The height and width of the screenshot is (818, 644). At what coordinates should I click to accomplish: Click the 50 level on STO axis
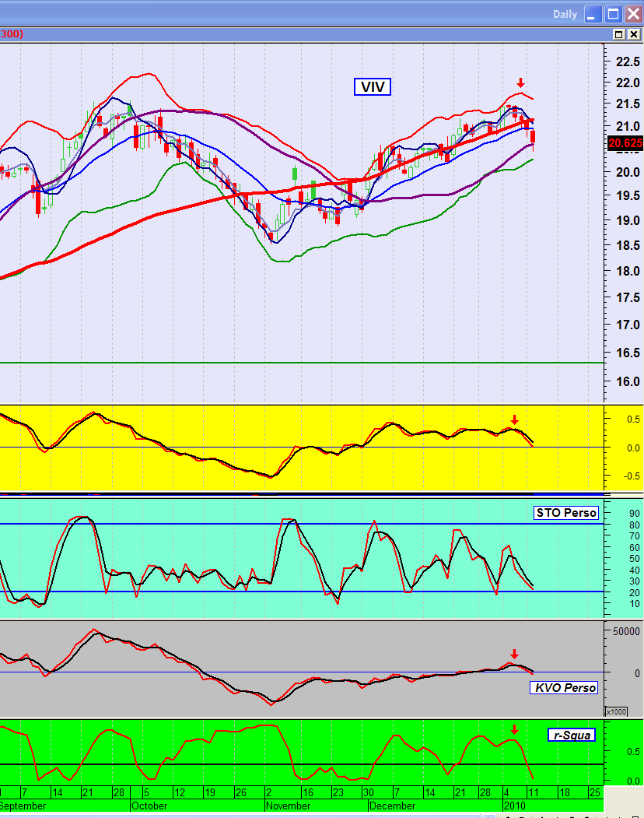[x=634, y=559]
